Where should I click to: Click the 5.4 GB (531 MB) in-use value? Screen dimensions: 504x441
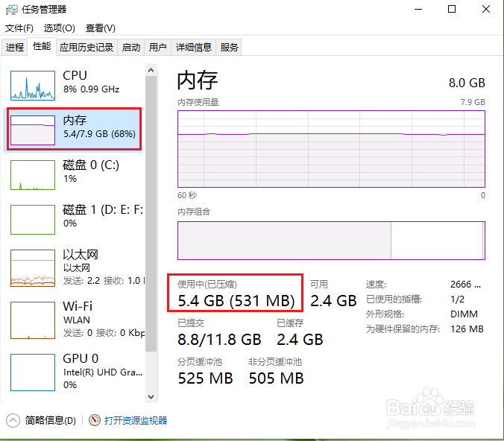(x=236, y=301)
